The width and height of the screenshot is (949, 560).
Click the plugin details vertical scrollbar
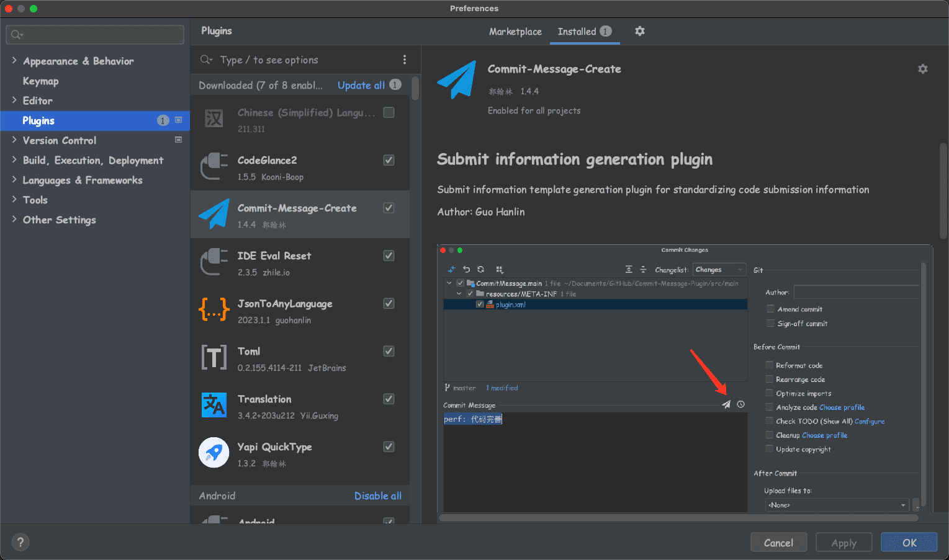943,191
